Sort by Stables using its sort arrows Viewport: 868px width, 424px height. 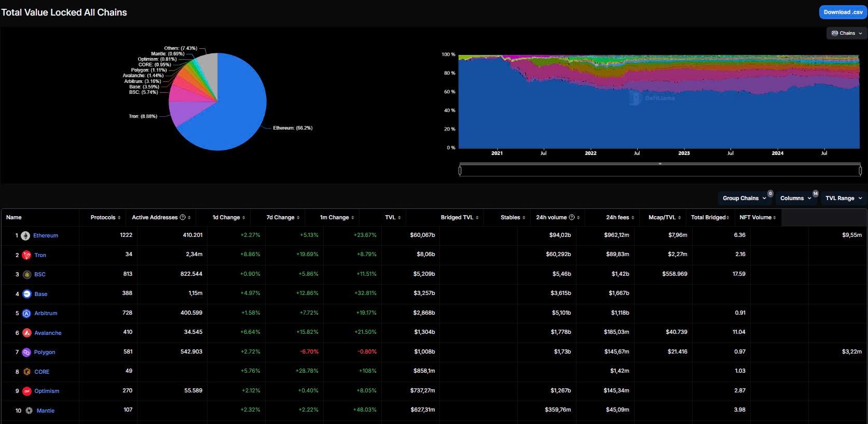click(x=524, y=218)
